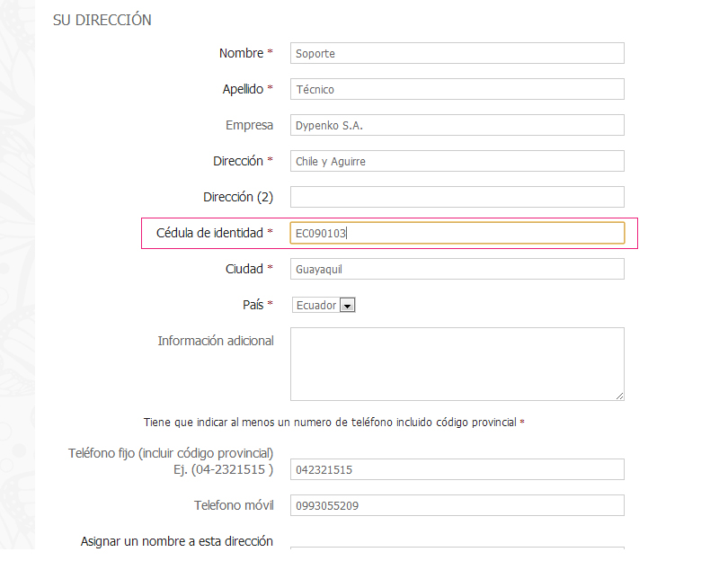Click the 'Cédula de identidad' label
The width and height of the screenshot is (728, 561).
point(209,233)
